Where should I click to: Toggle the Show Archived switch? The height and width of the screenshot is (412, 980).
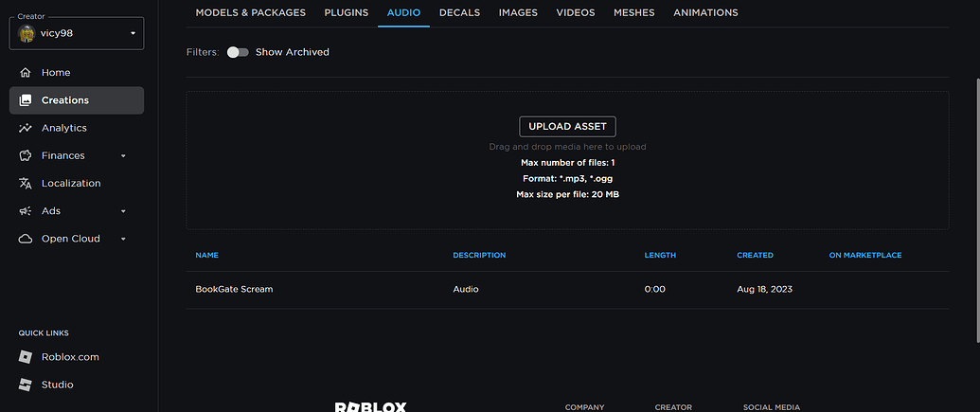pyautogui.click(x=238, y=52)
